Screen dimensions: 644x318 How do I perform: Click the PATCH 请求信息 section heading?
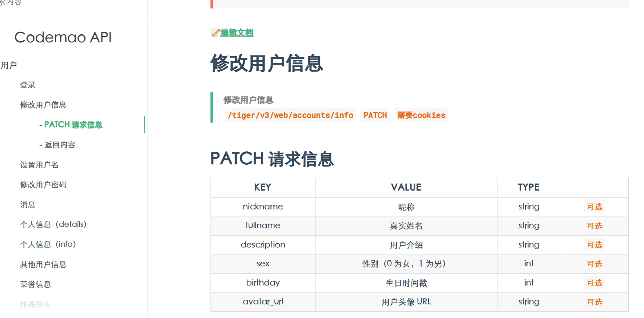pyautogui.click(x=272, y=159)
